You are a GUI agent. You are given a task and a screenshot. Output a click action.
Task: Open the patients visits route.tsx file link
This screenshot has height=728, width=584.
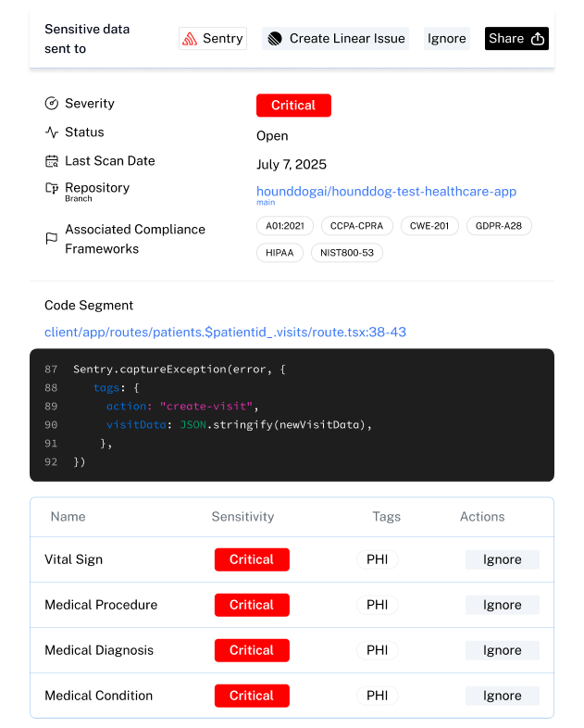(225, 332)
